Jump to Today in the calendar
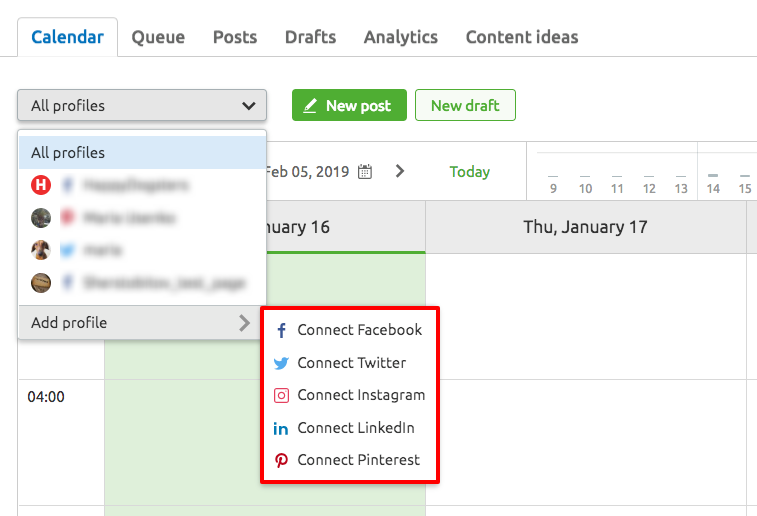The width and height of the screenshot is (757, 516). 469,172
